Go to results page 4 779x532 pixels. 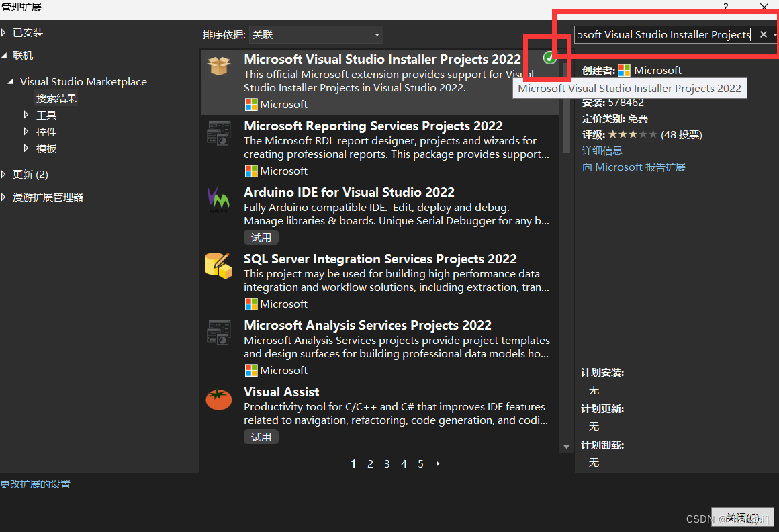point(404,464)
